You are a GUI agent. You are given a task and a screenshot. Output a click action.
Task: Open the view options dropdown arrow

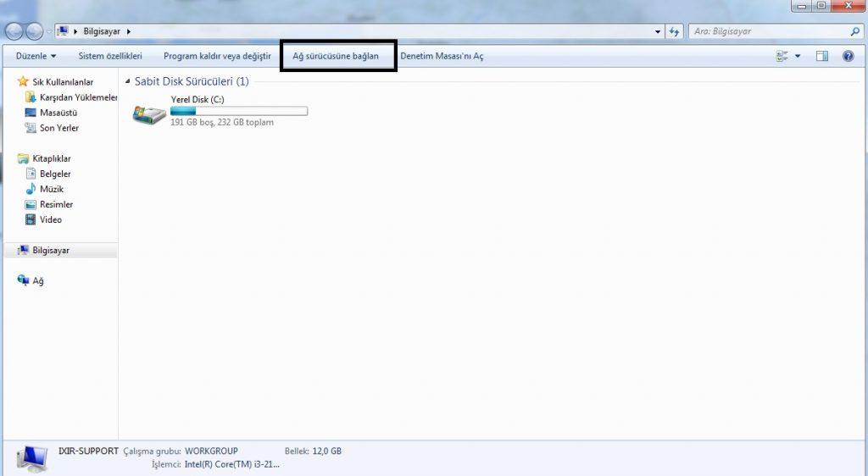(x=798, y=56)
